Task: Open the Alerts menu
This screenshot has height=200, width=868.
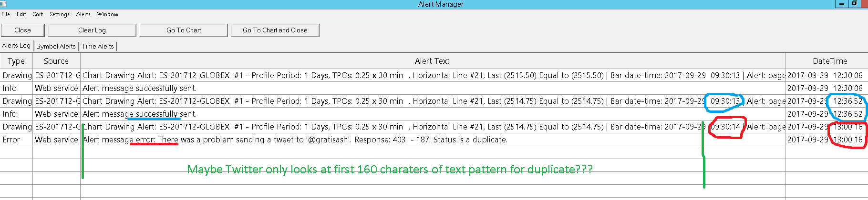Action: pyautogui.click(x=83, y=14)
